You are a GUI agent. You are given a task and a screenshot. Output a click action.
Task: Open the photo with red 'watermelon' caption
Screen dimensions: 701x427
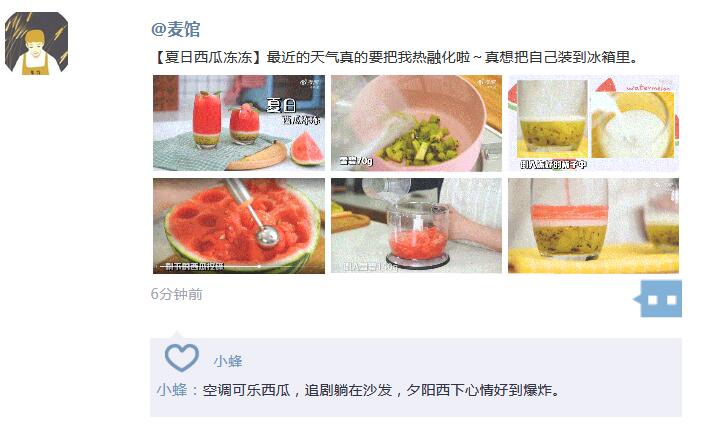[593, 123]
